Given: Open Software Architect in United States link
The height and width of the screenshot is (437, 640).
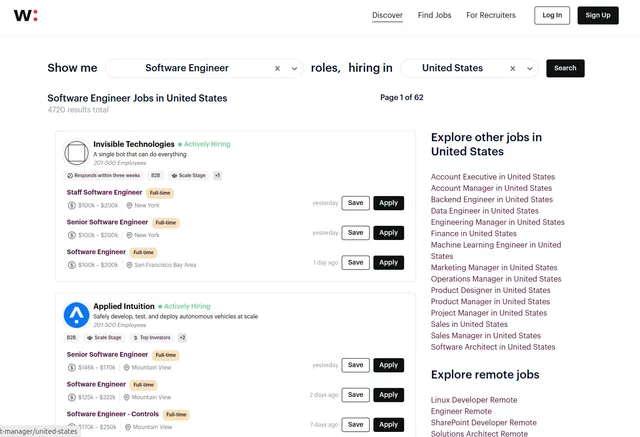Looking at the screenshot, I should coord(493,347).
